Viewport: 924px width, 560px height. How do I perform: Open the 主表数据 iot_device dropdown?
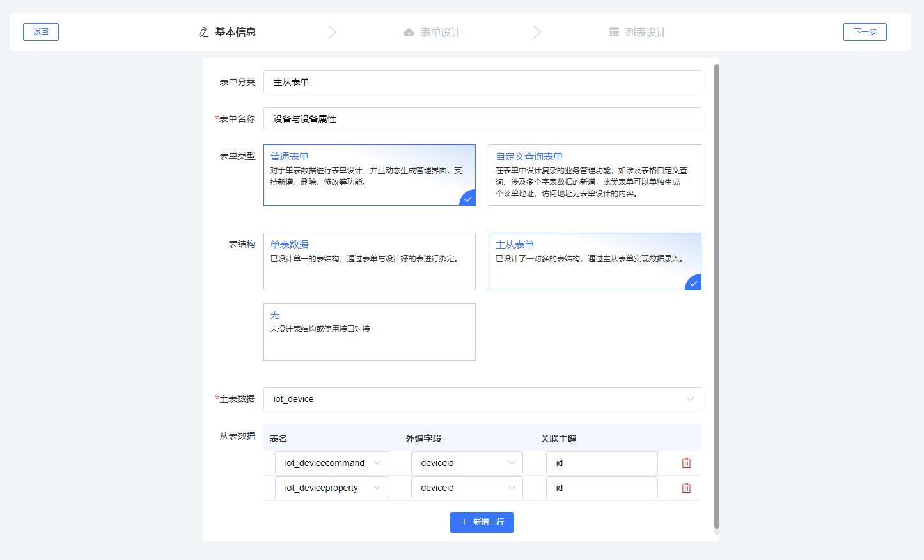(x=482, y=399)
